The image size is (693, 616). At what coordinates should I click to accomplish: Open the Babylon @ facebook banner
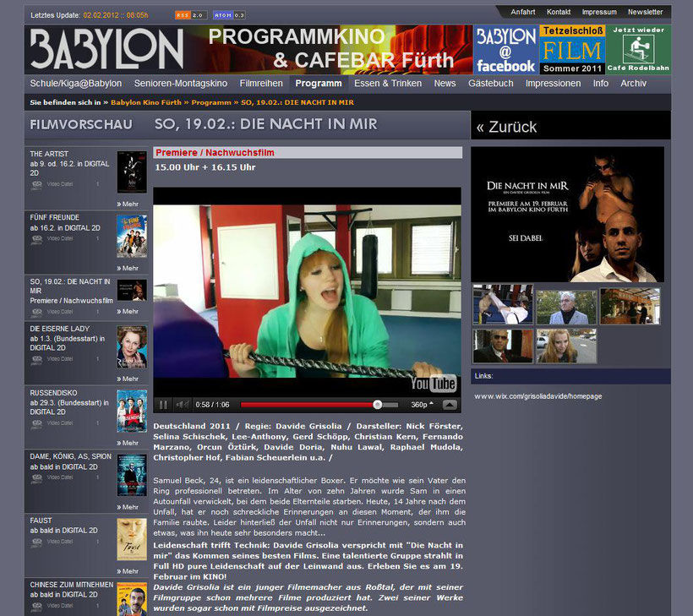[505, 50]
